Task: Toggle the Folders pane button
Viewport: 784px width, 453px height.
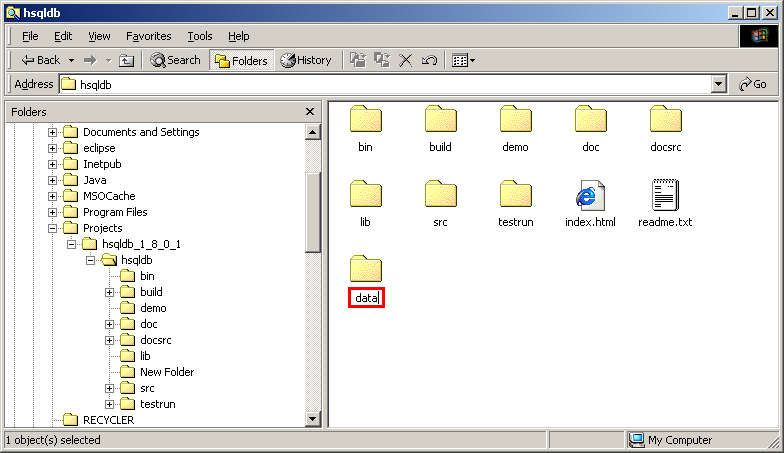Action: [x=241, y=60]
